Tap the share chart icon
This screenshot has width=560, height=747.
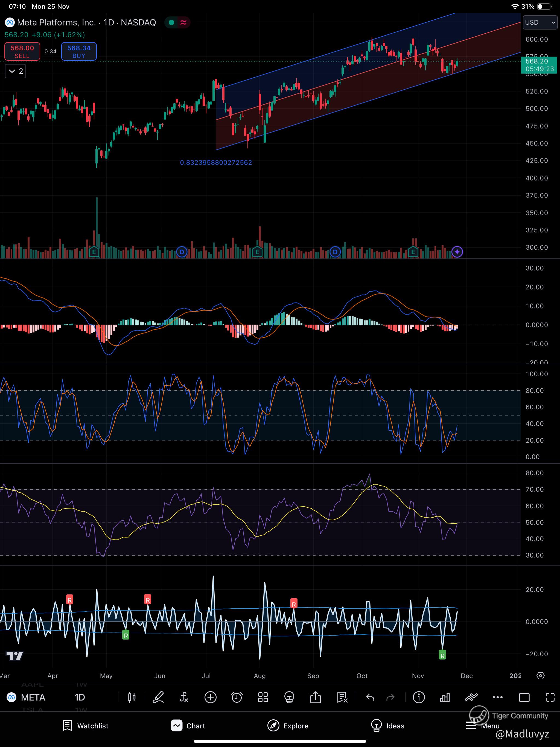(x=316, y=697)
